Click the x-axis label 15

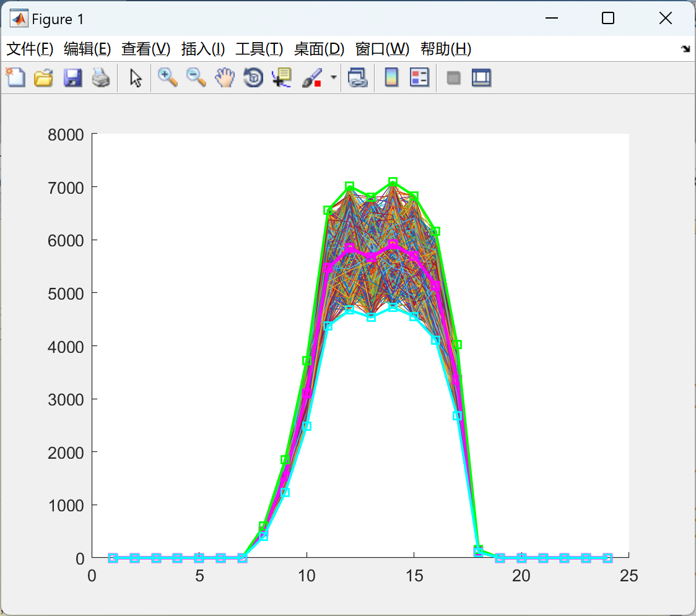(x=414, y=576)
